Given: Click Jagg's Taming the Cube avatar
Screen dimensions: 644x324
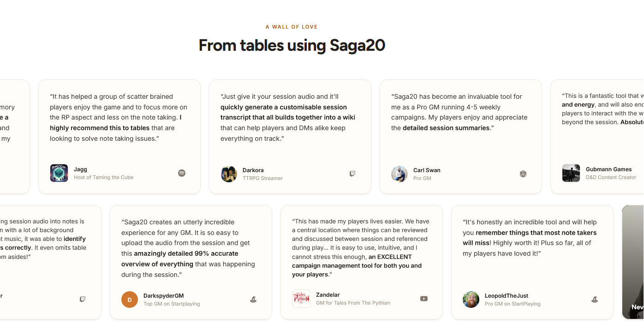Looking at the screenshot, I should 59,173.
